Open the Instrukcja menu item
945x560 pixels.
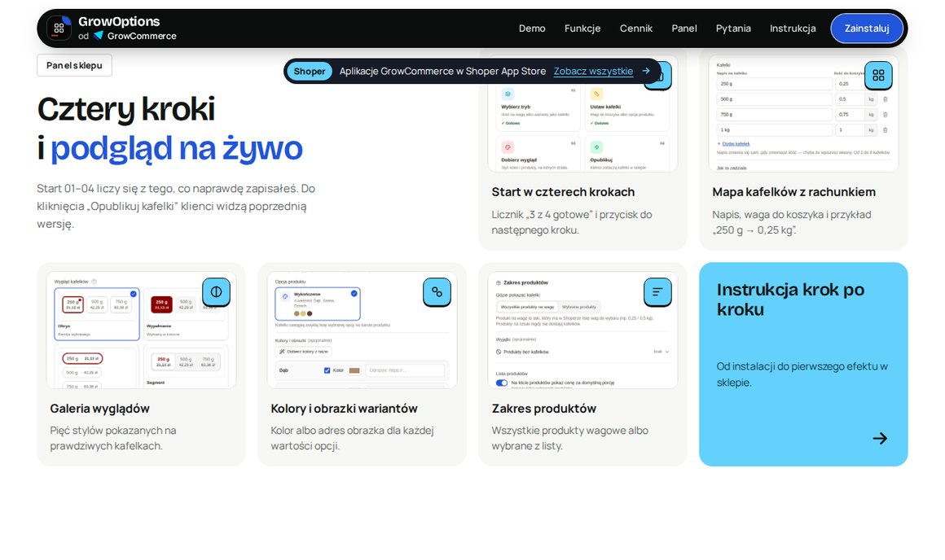793,28
